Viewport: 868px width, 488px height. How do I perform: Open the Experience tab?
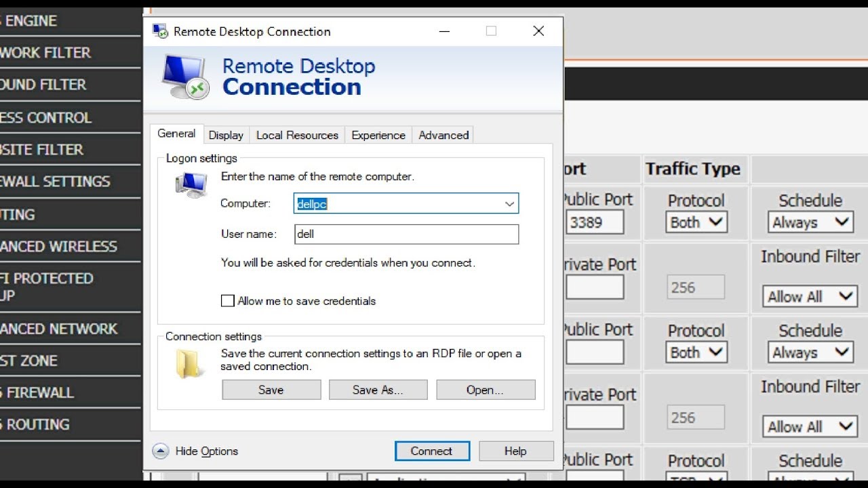point(378,135)
